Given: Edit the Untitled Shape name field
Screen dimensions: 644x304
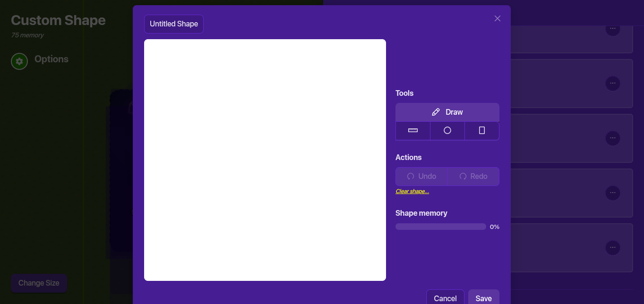Looking at the screenshot, I should click(x=174, y=24).
